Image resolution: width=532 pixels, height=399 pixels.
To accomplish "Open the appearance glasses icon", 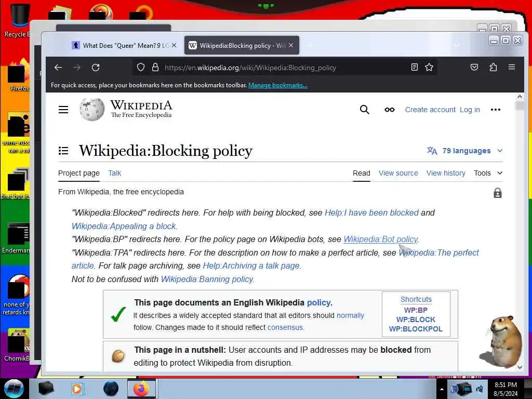I will coord(390,110).
